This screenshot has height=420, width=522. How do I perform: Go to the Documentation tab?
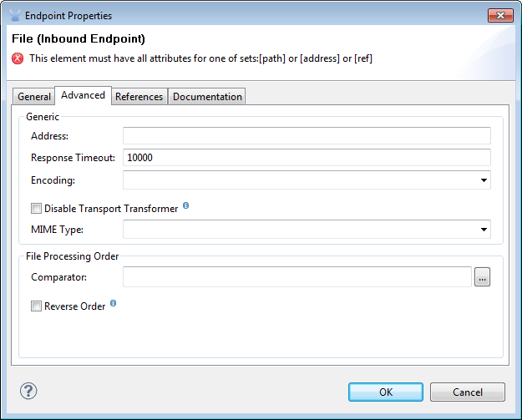pos(207,97)
